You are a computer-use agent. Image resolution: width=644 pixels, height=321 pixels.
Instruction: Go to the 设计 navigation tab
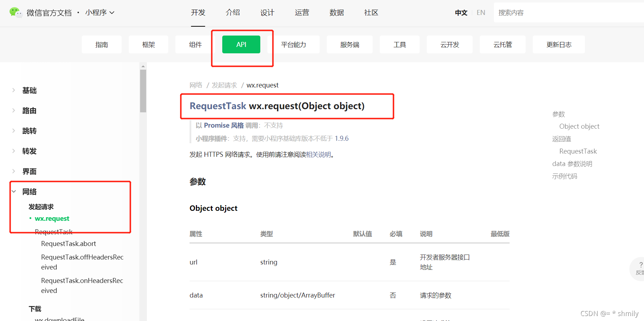tap(267, 12)
